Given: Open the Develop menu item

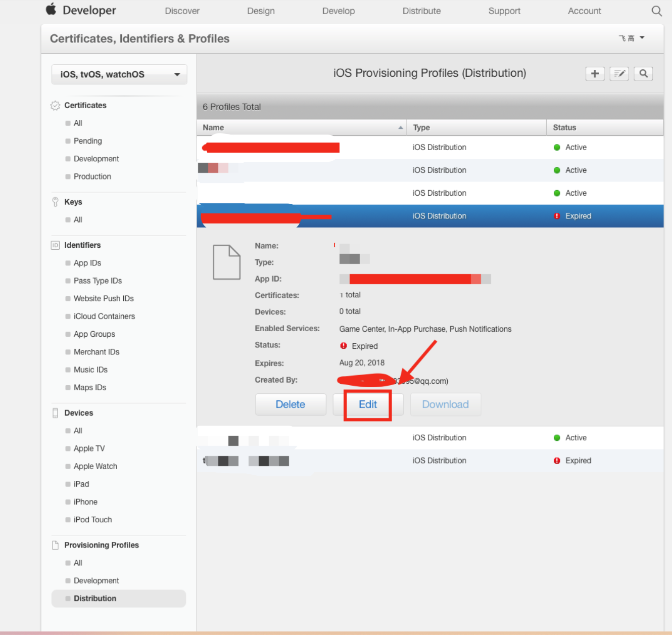Looking at the screenshot, I should pyautogui.click(x=338, y=11).
